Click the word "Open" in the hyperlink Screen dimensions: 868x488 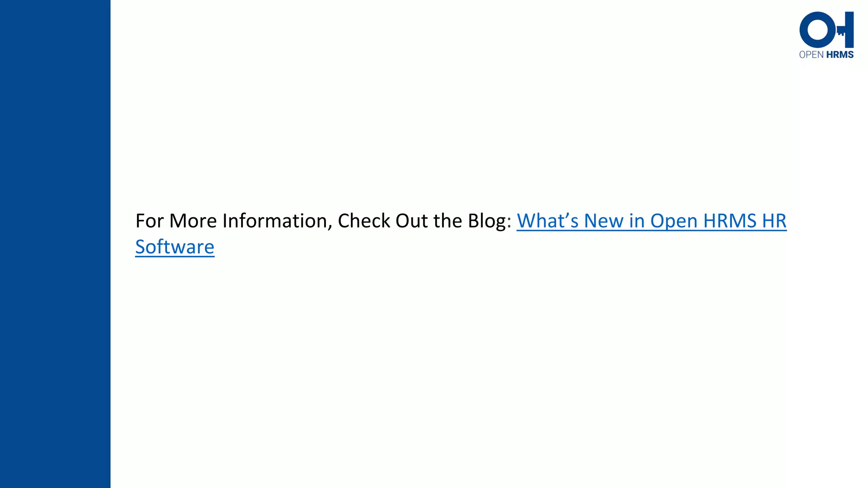point(674,221)
